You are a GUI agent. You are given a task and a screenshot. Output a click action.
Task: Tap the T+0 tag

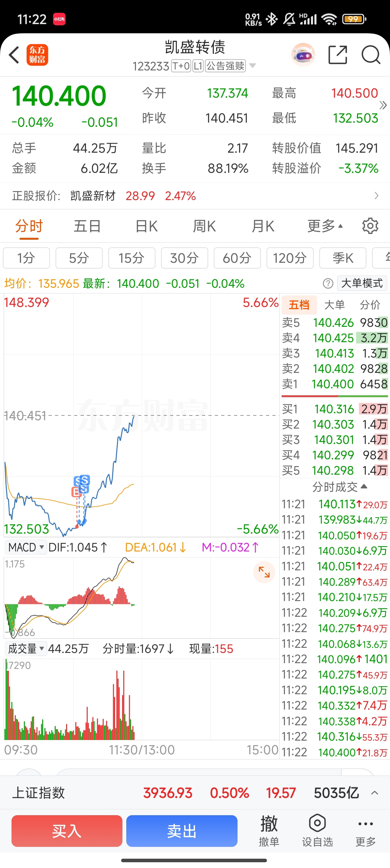click(x=181, y=66)
